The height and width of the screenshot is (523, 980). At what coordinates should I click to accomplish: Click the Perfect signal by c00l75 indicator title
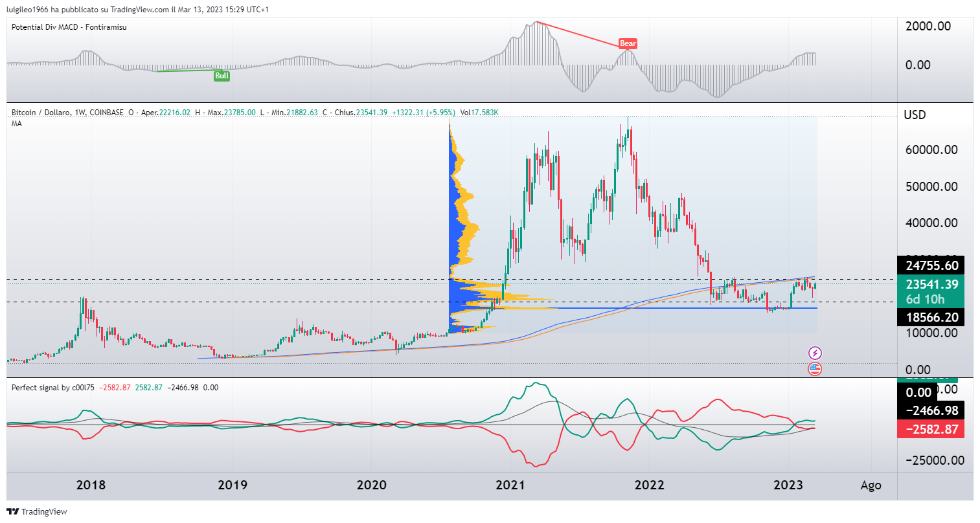point(53,388)
